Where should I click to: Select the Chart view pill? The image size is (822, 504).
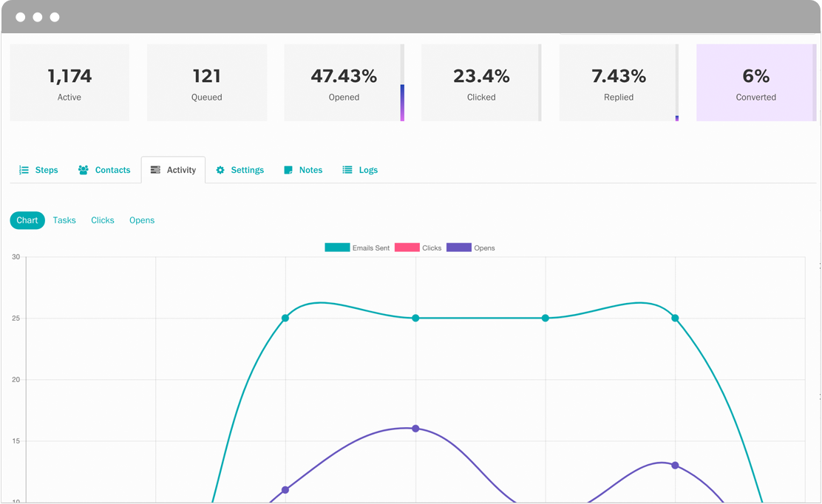(27, 220)
